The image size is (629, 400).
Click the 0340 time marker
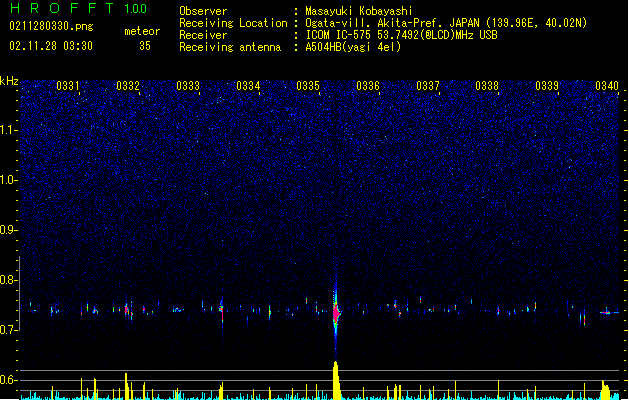point(607,86)
